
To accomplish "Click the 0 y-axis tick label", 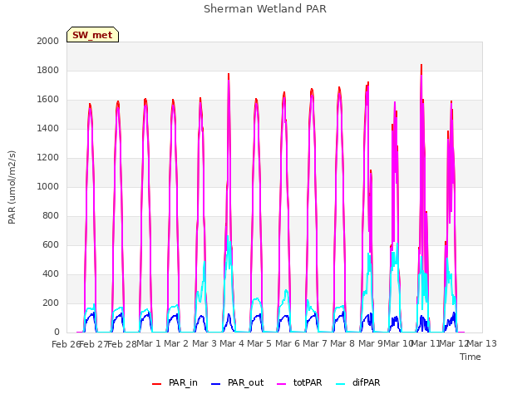I will (57, 332).
